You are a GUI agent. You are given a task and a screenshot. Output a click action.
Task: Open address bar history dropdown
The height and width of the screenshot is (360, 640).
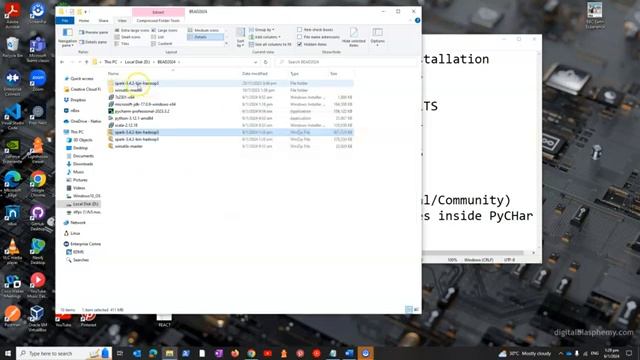256,62
